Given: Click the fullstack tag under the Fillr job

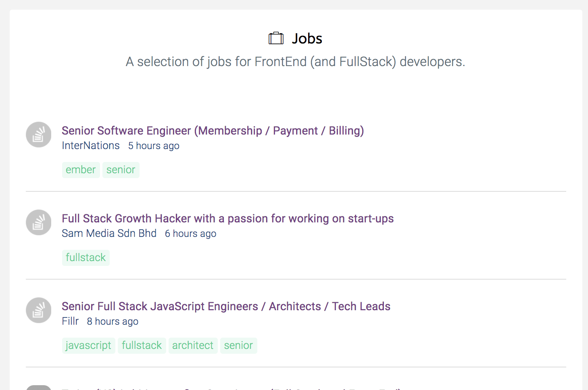Looking at the screenshot, I should 142,345.
